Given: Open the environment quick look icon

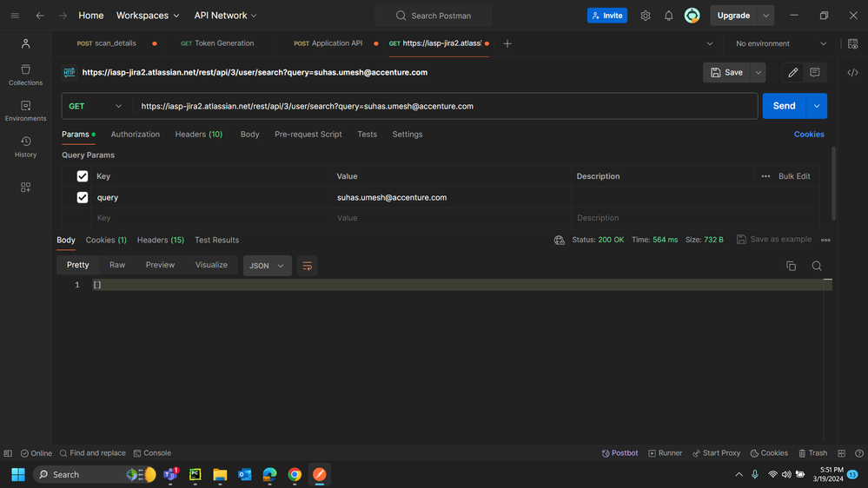Looking at the screenshot, I should (x=852, y=43).
